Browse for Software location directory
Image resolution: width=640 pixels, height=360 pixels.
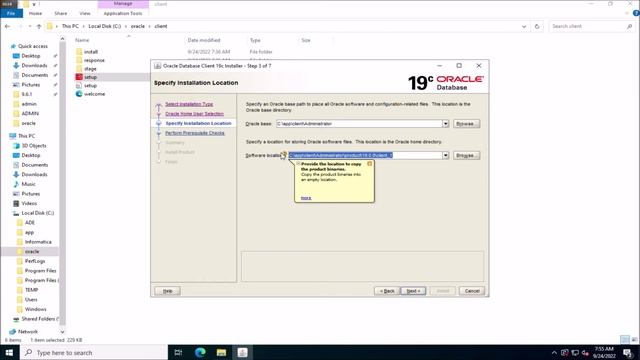(466, 156)
